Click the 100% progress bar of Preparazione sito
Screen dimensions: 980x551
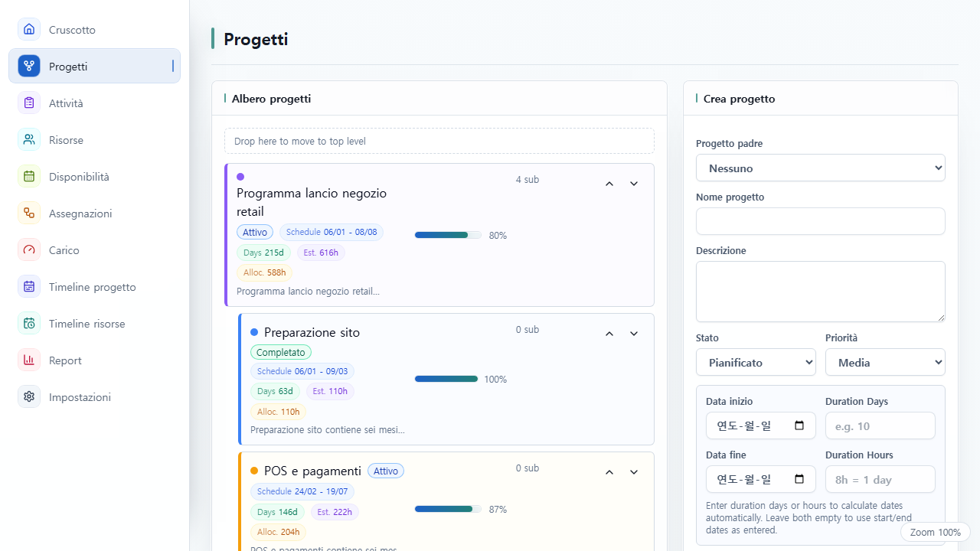[x=446, y=379]
